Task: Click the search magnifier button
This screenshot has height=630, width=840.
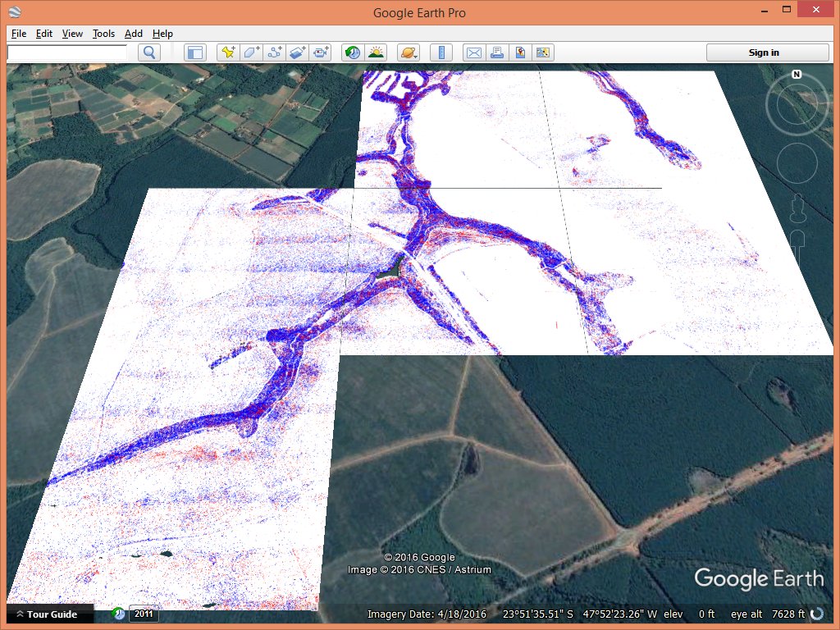Action: [x=149, y=52]
